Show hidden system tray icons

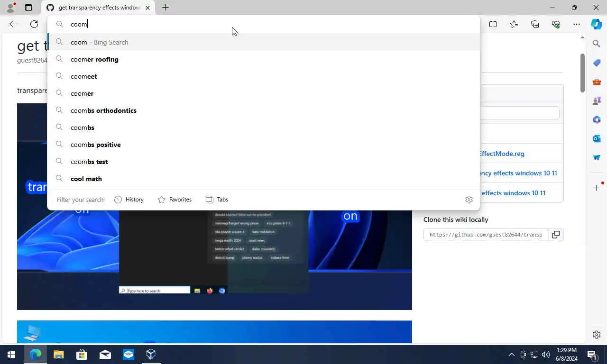[511, 355]
